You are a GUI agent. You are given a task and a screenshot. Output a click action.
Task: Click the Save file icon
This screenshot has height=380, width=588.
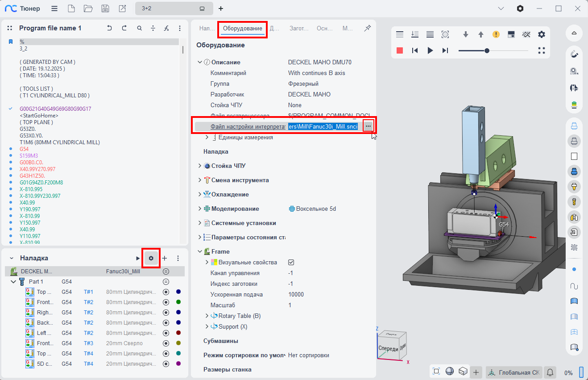point(105,8)
